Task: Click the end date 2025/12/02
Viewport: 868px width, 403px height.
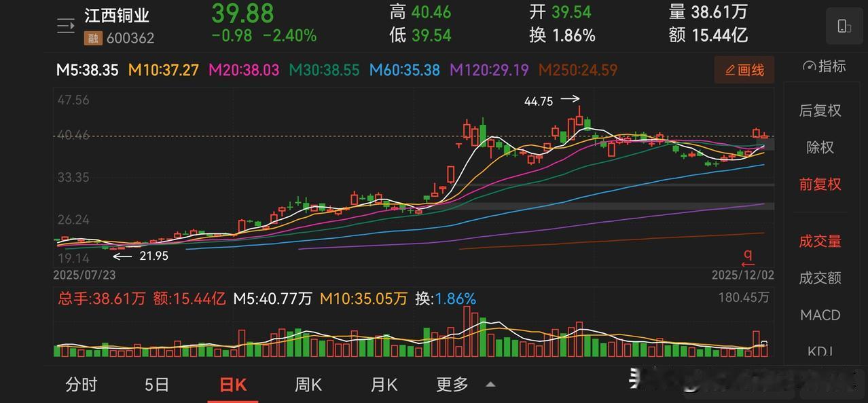Action: [x=743, y=275]
